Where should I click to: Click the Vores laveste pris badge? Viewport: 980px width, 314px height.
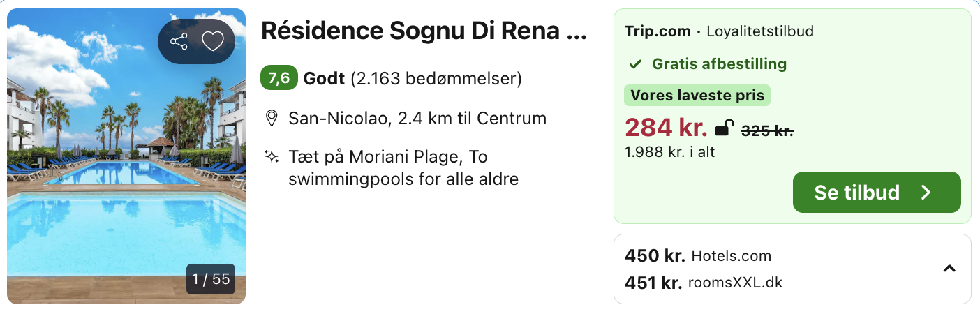click(697, 96)
